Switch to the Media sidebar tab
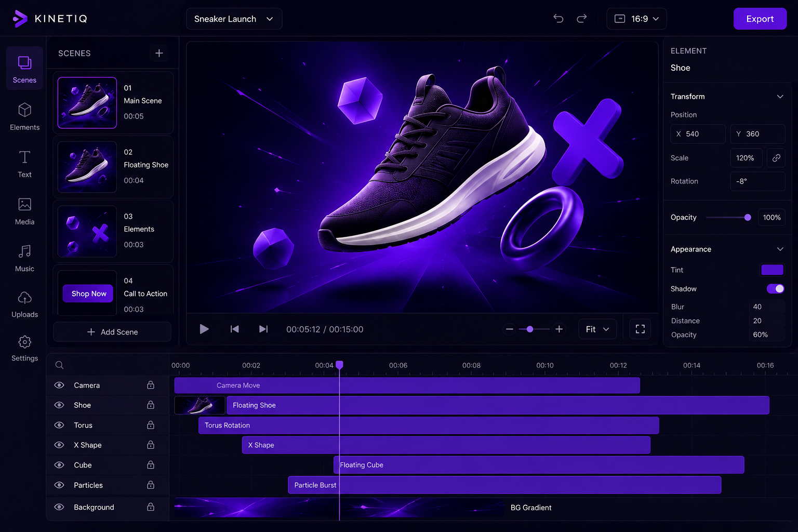 tap(24, 211)
